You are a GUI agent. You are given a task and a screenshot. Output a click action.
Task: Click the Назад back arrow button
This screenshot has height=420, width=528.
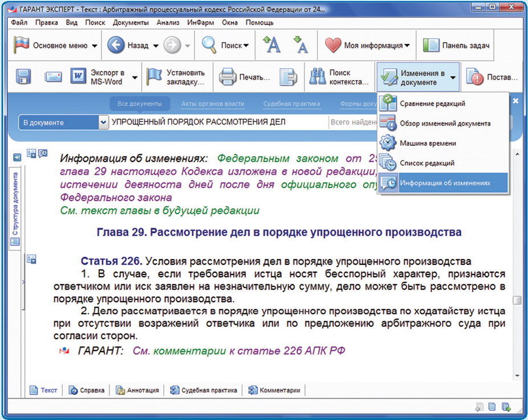point(116,46)
